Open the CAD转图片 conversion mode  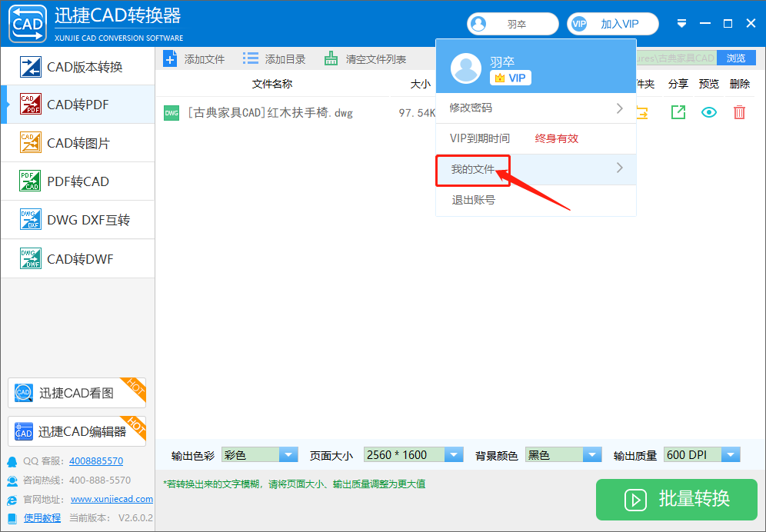click(x=78, y=143)
